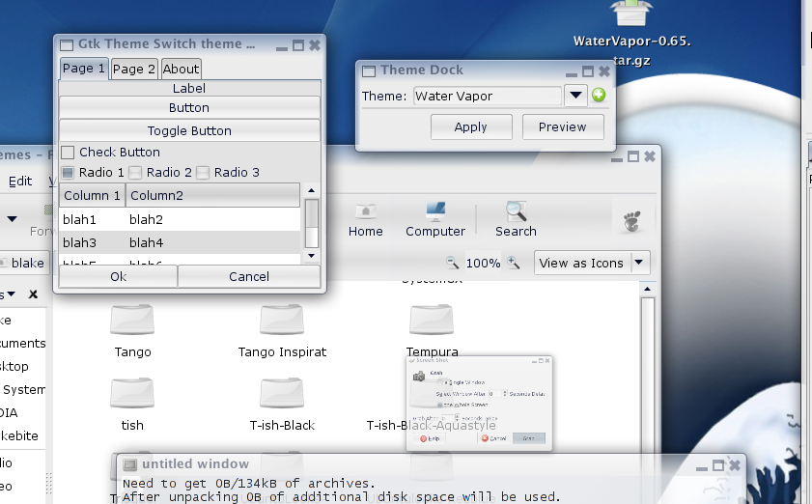Zoom out with the minus magnifier icon

(x=452, y=263)
